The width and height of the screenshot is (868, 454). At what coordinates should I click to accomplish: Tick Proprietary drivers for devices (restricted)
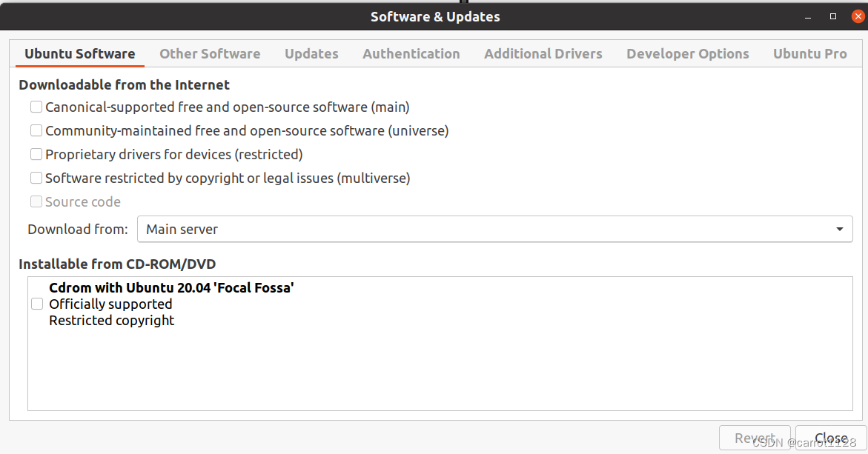(36, 154)
